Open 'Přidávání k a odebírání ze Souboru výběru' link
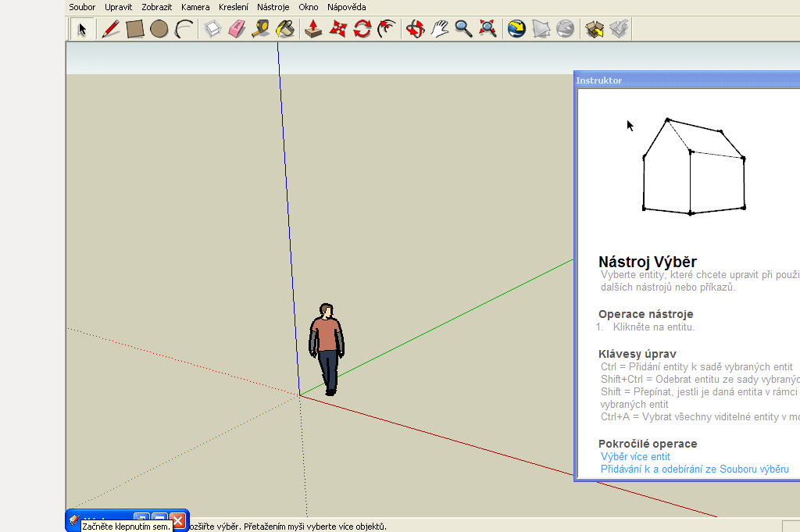Image resolution: width=800 pixels, height=532 pixels. pyautogui.click(x=695, y=470)
